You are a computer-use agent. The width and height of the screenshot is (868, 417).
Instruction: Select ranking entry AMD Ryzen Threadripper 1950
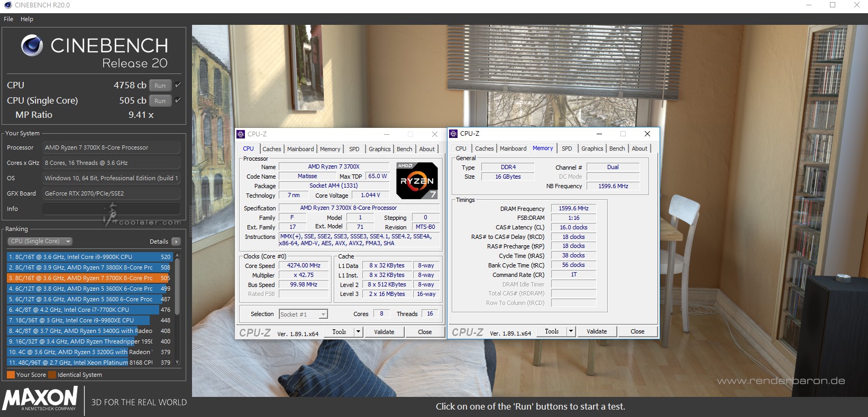coord(89,341)
